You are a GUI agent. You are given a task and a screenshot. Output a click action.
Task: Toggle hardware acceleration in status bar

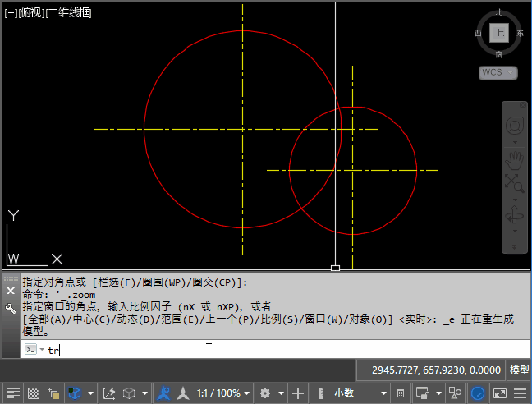coord(478,393)
